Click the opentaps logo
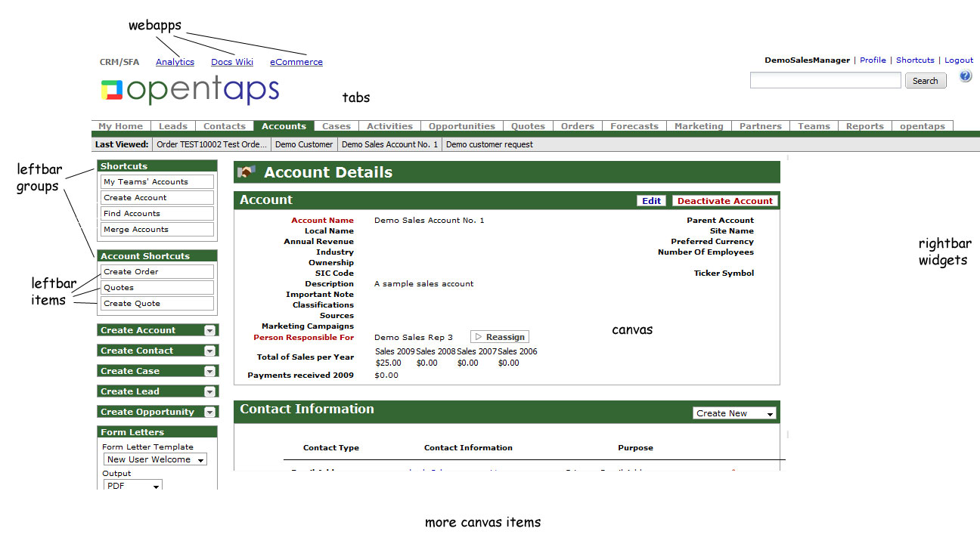The width and height of the screenshot is (980, 544). point(190,91)
